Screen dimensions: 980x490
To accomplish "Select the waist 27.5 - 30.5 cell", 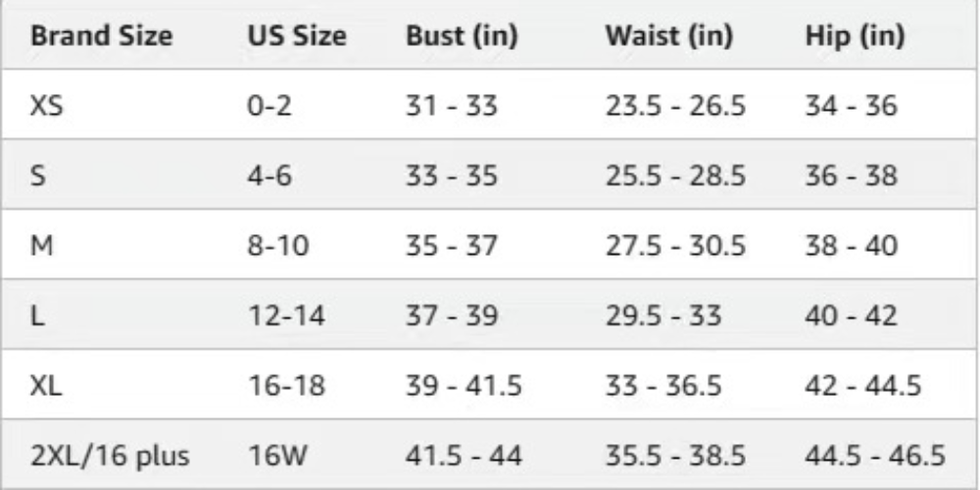I will [675, 246].
